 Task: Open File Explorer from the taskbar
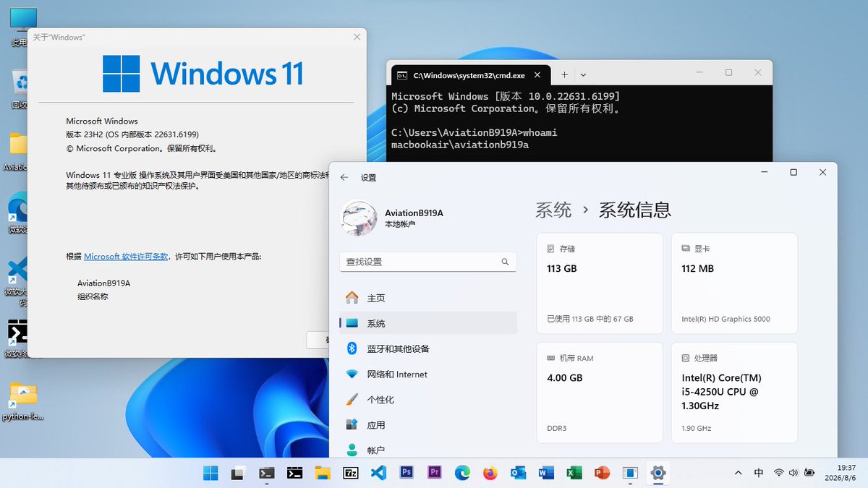pos(323,474)
